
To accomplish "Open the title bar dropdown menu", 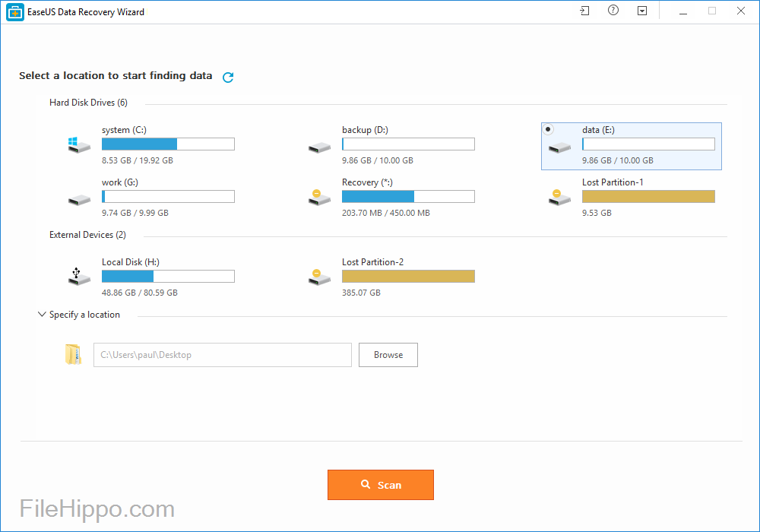I will pos(642,11).
